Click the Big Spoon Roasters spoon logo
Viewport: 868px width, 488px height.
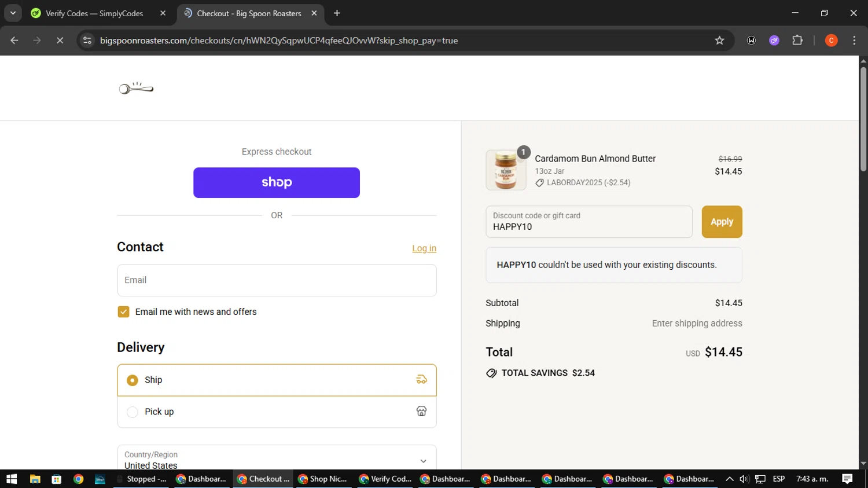tap(136, 88)
